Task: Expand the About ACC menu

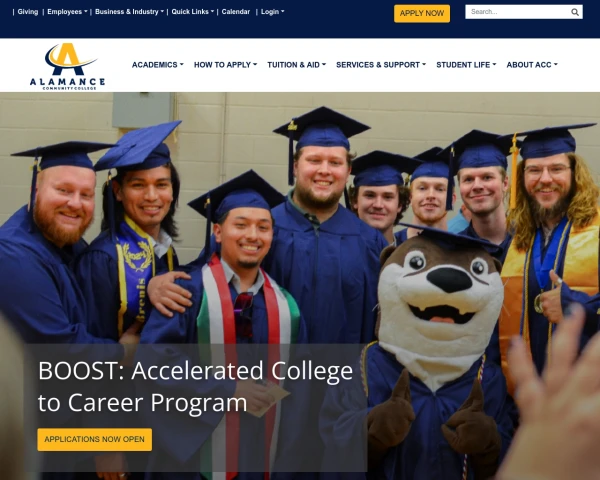Action: click(532, 65)
